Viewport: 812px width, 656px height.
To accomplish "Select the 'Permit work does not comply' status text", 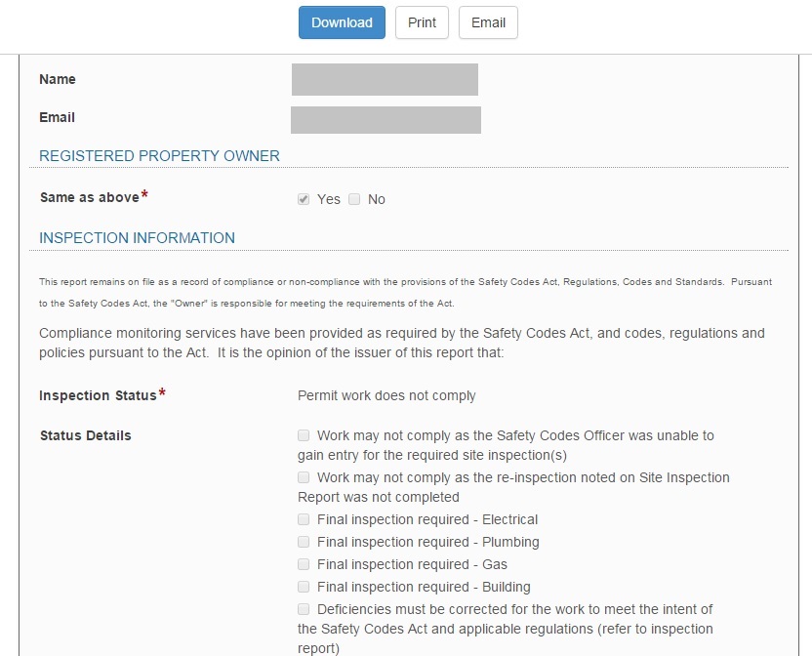I will tap(386, 395).
